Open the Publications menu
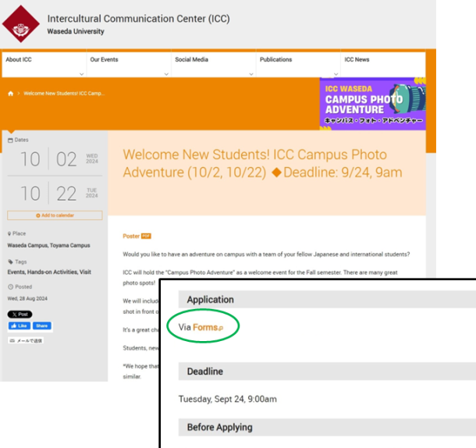The width and height of the screenshot is (476, 448). click(x=298, y=65)
